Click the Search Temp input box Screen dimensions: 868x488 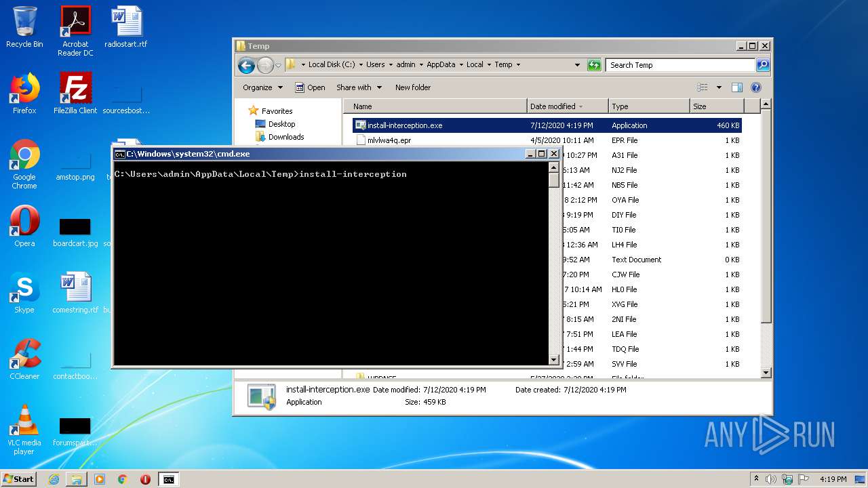[x=679, y=65]
